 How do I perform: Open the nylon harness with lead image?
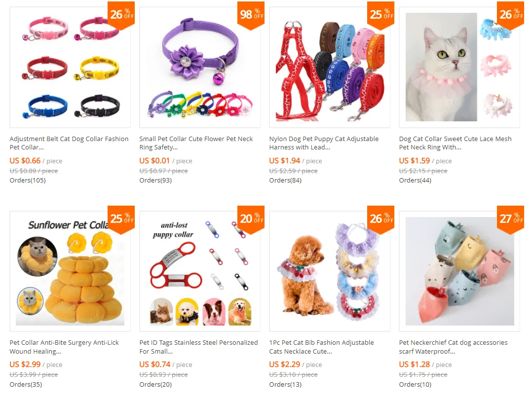point(330,67)
